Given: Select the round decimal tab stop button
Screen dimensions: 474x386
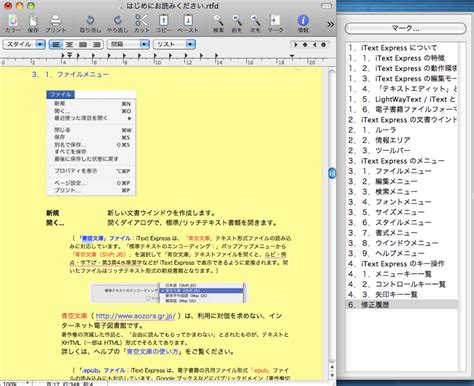Looking at the screenshot, I should [x=324, y=44].
